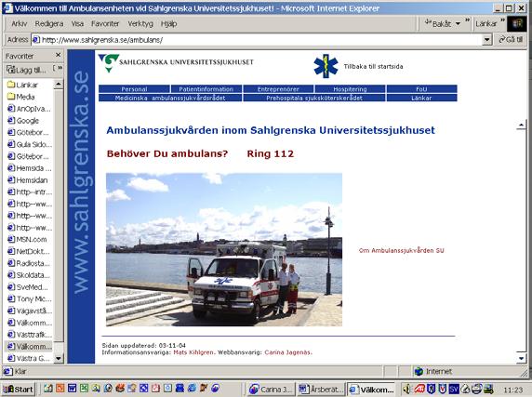
Task: Open the Personal navigation tab
Action: 134,89
